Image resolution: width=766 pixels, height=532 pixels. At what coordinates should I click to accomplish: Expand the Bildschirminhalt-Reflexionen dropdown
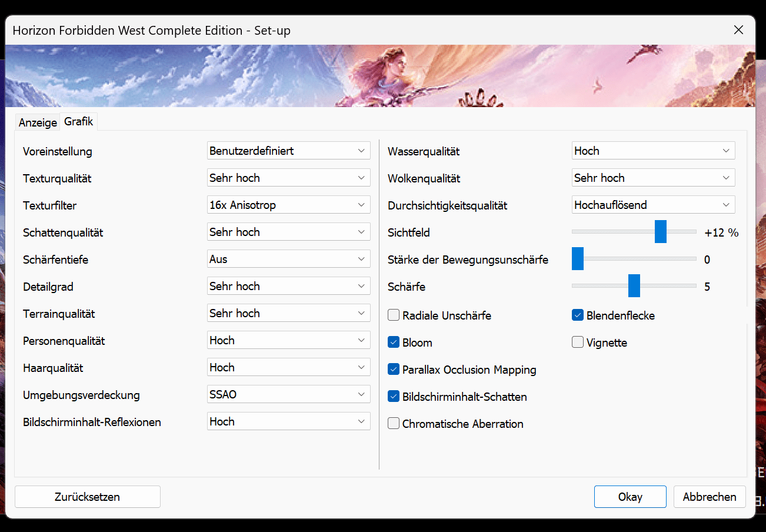288,421
